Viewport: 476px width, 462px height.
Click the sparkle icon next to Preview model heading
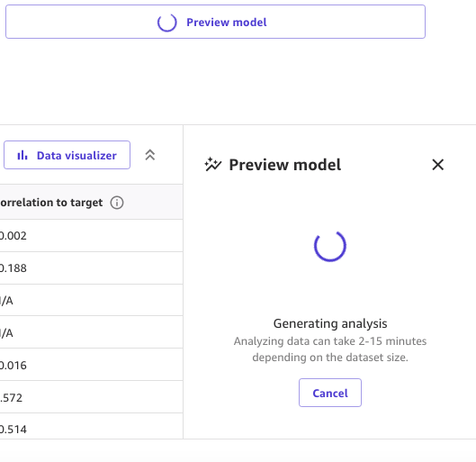pyautogui.click(x=212, y=165)
